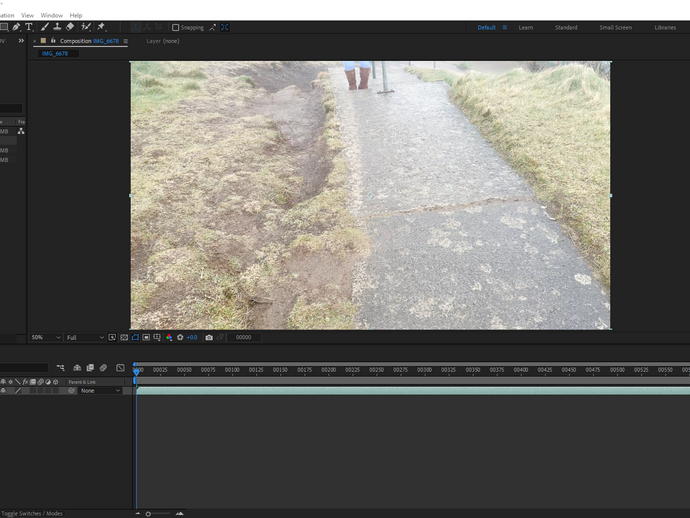The image size is (690, 518).
Task: Click the timeline zoom slider
Action: click(x=157, y=514)
